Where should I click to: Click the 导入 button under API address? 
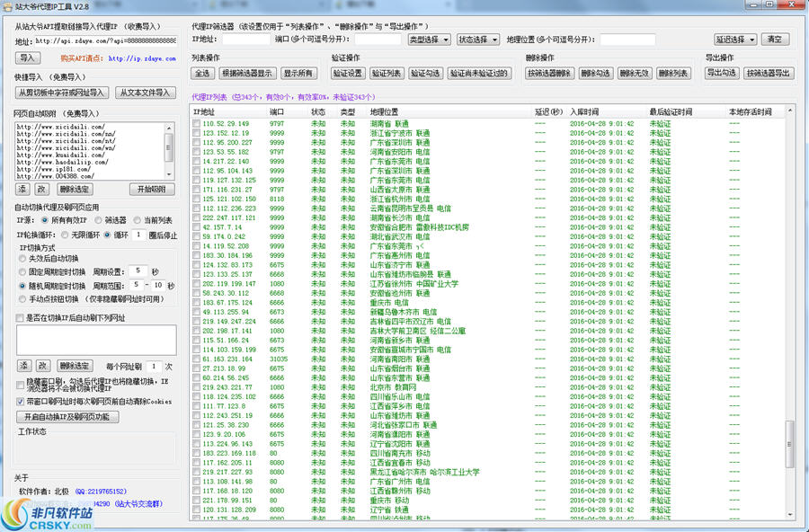coord(27,58)
